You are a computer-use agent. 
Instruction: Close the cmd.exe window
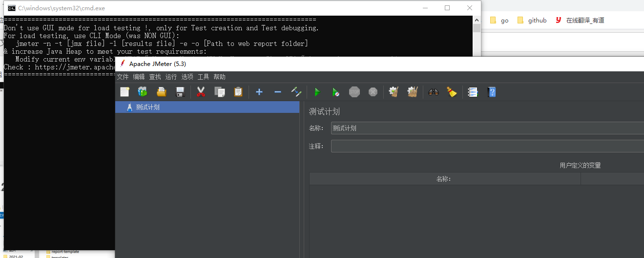(x=470, y=8)
